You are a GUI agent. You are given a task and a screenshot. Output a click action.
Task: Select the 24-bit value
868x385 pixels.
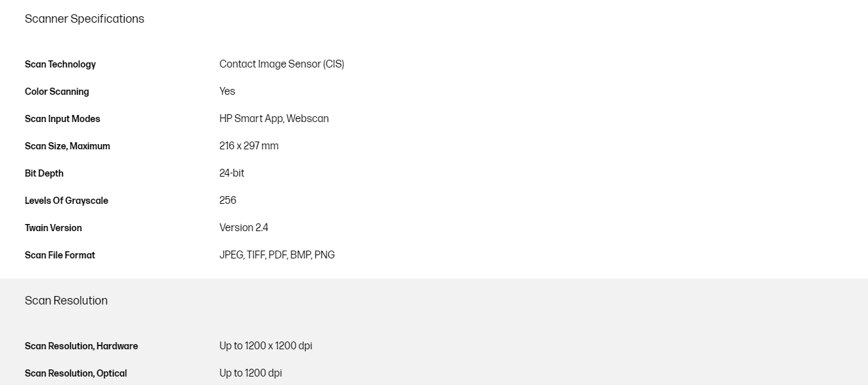[x=232, y=173]
